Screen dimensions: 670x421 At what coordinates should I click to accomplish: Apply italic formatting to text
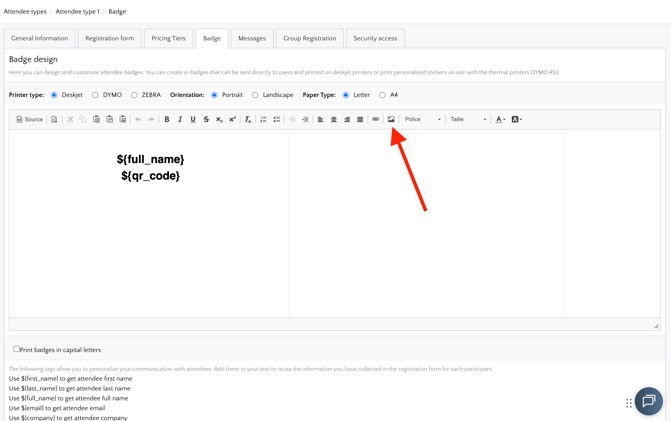[x=180, y=120]
